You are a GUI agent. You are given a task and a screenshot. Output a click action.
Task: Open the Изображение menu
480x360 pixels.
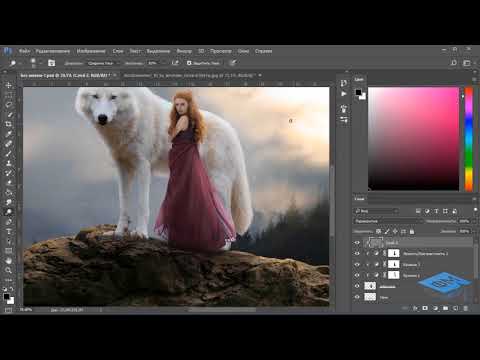coord(91,51)
